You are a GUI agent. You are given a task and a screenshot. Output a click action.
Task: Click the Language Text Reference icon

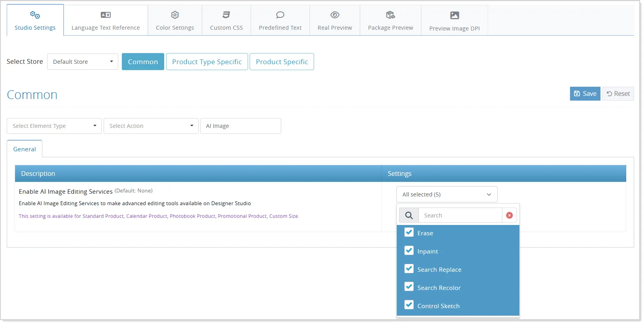coord(106,15)
